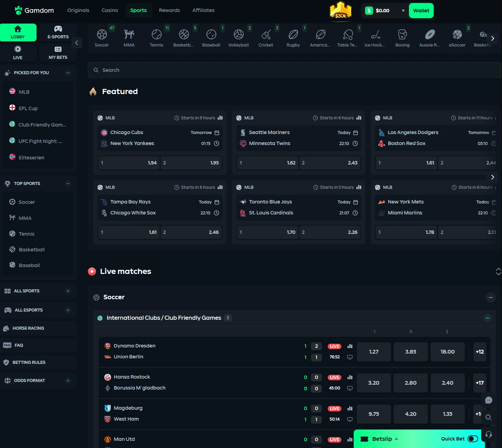502x448 pixels.
Task: Click the $30k crown promo icon
Action: click(x=340, y=10)
